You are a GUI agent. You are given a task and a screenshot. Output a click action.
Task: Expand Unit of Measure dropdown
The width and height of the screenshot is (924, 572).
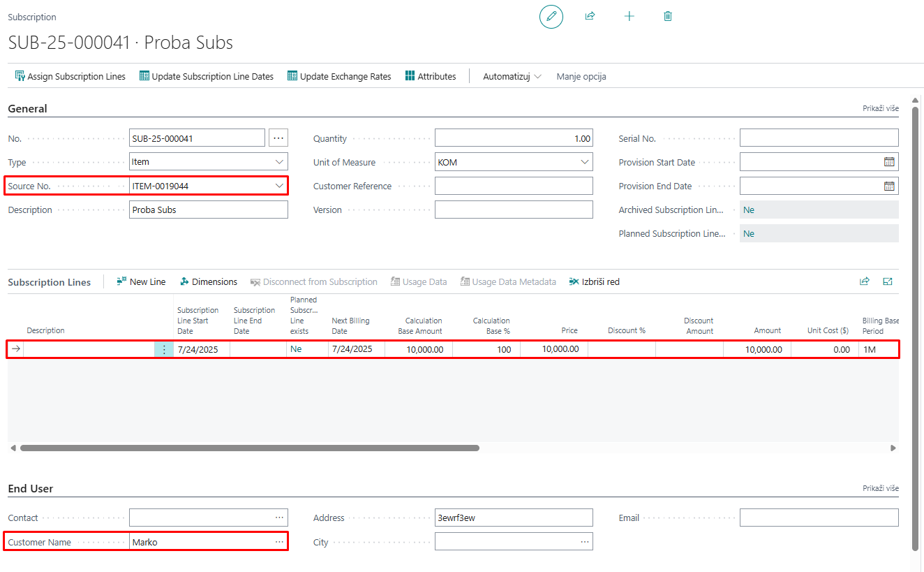click(x=584, y=162)
